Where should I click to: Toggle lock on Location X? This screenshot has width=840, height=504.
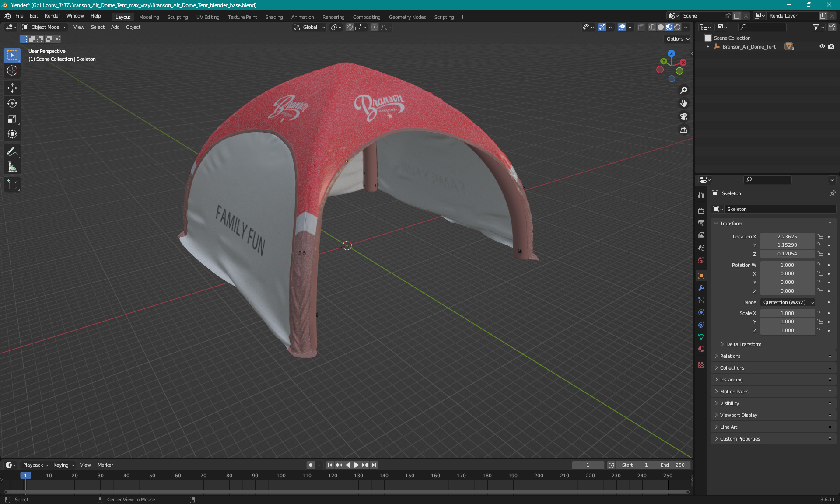(x=820, y=237)
